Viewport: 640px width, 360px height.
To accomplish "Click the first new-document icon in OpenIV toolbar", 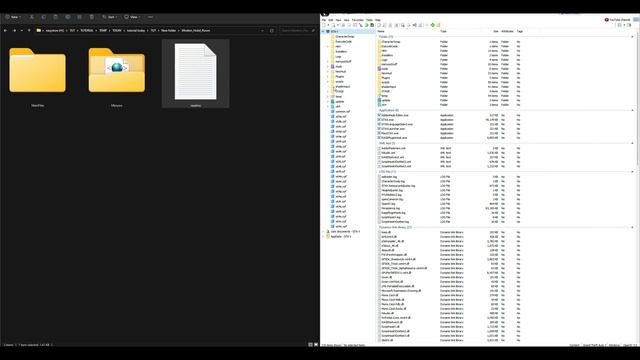I will [x=324, y=25].
